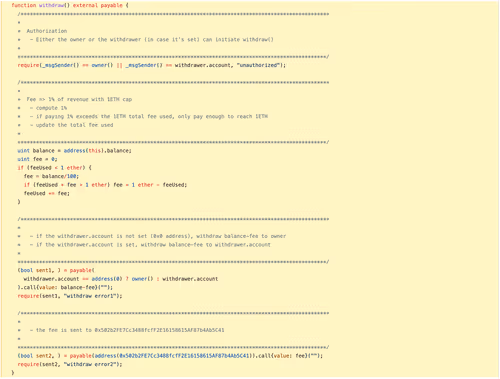This screenshot has width=500, height=379.
Task: Click the comment 'the fee is sent to 0x502b2FE7...' line
Action: click(x=127, y=330)
